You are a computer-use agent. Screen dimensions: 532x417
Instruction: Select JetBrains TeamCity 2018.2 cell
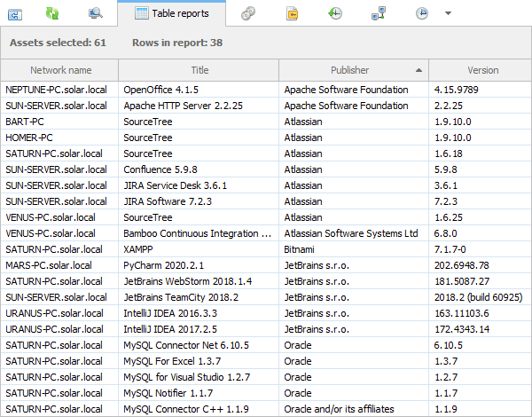pos(199,297)
